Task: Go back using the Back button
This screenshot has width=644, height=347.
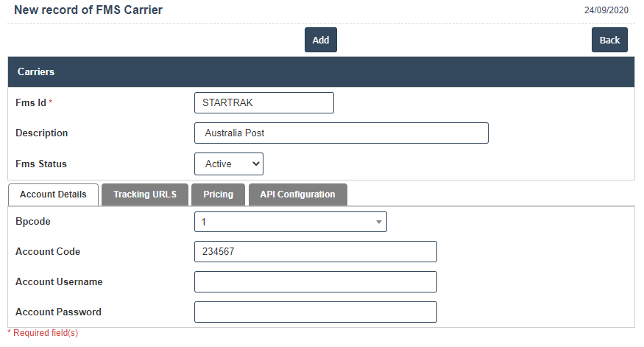Action: (x=609, y=41)
